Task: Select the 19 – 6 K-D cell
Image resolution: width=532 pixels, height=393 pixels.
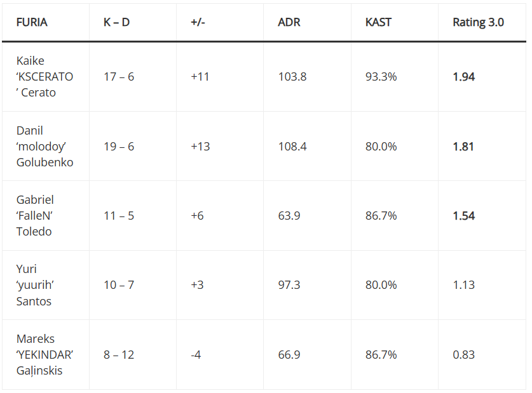Action: tap(119, 147)
